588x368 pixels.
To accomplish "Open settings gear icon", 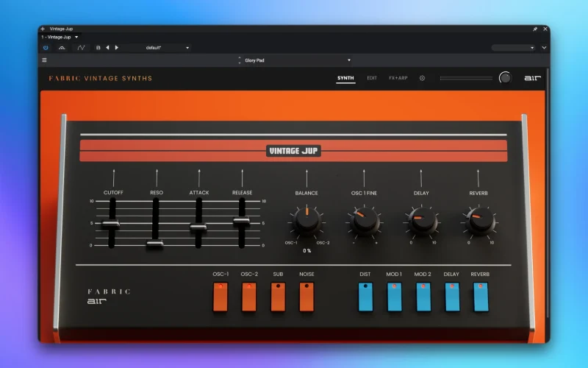I will click(x=422, y=78).
